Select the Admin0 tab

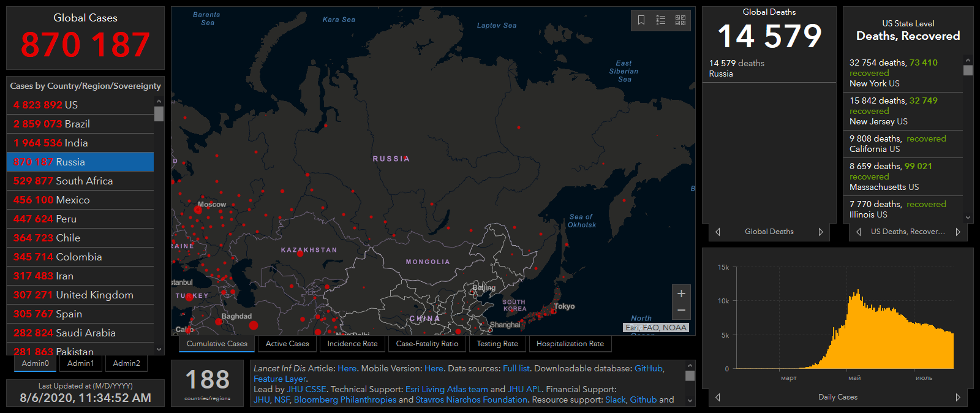click(x=36, y=363)
